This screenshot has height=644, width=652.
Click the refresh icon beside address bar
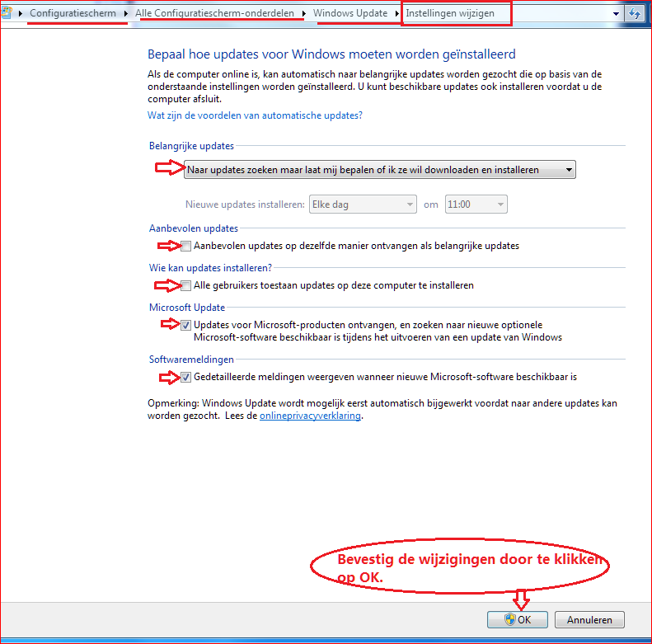[x=634, y=14]
